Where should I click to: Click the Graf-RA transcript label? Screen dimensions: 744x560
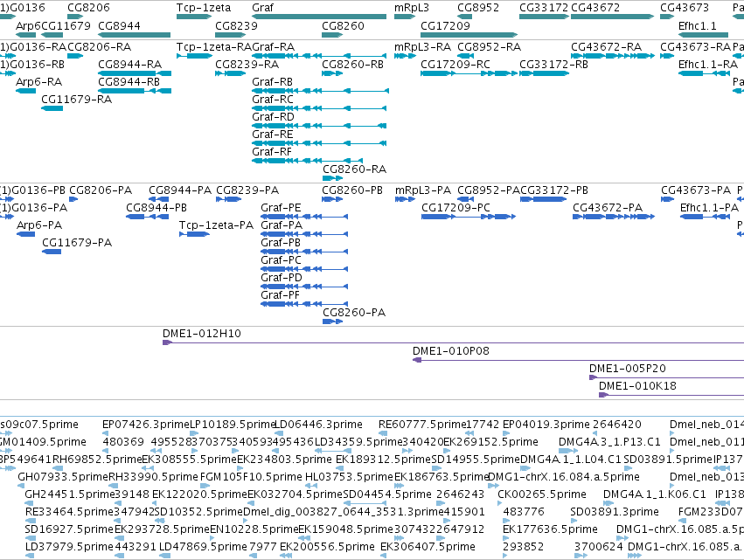click(x=274, y=47)
